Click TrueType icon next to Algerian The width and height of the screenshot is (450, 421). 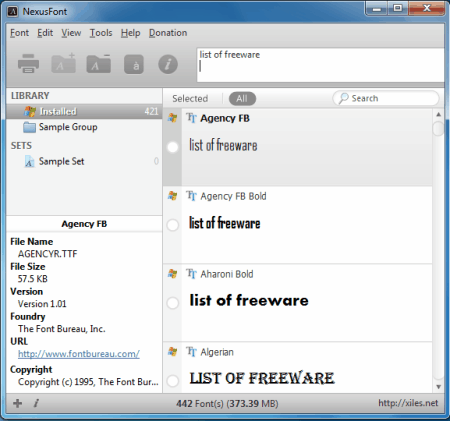(191, 352)
